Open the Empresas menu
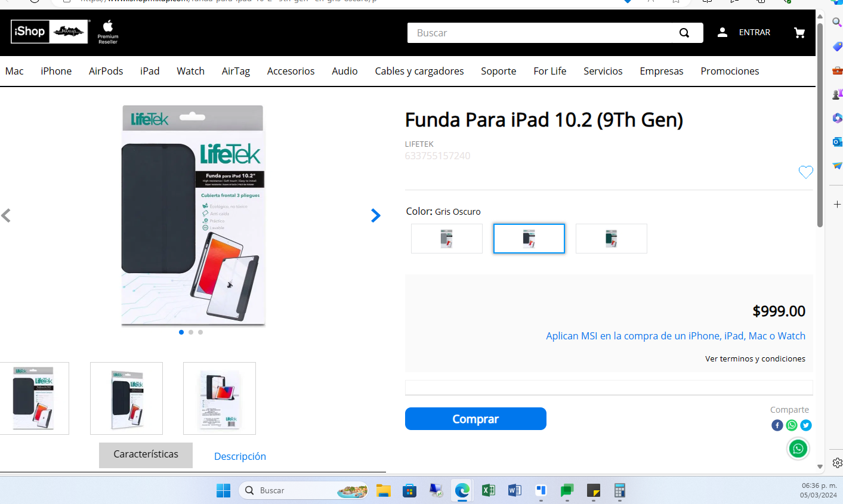 click(x=662, y=71)
